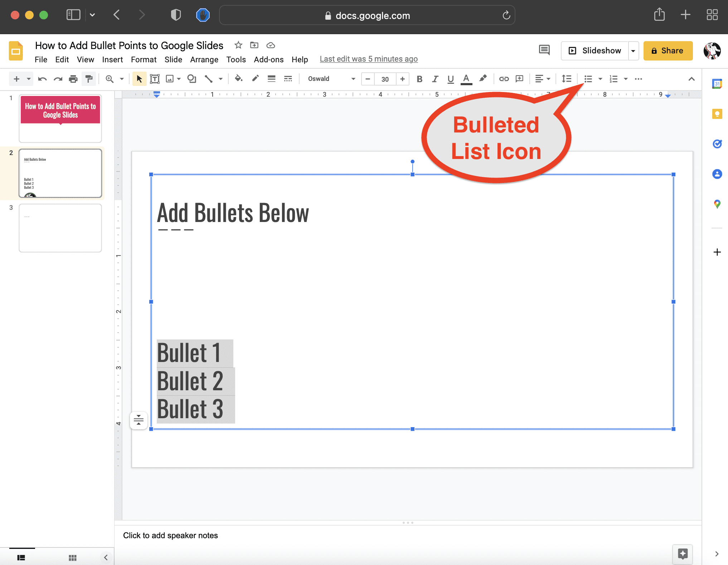This screenshot has height=565, width=728.
Task: Open the Insert menu
Action: tap(112, 59)
